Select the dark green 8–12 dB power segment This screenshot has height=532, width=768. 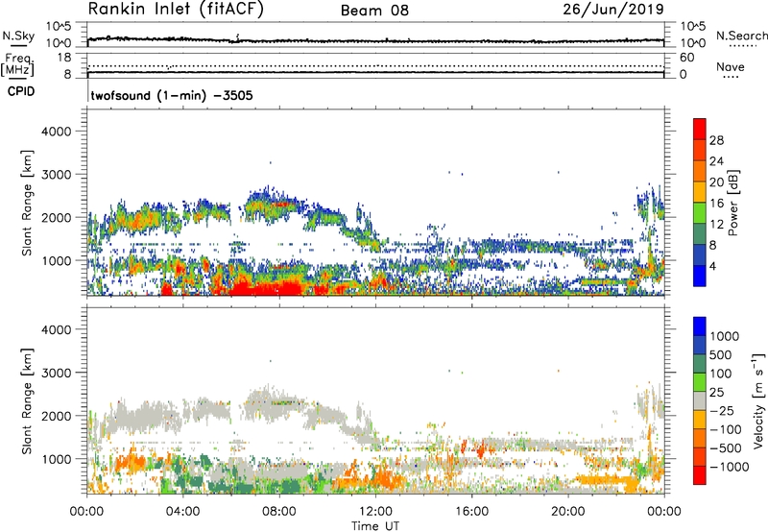coord(700,234)
